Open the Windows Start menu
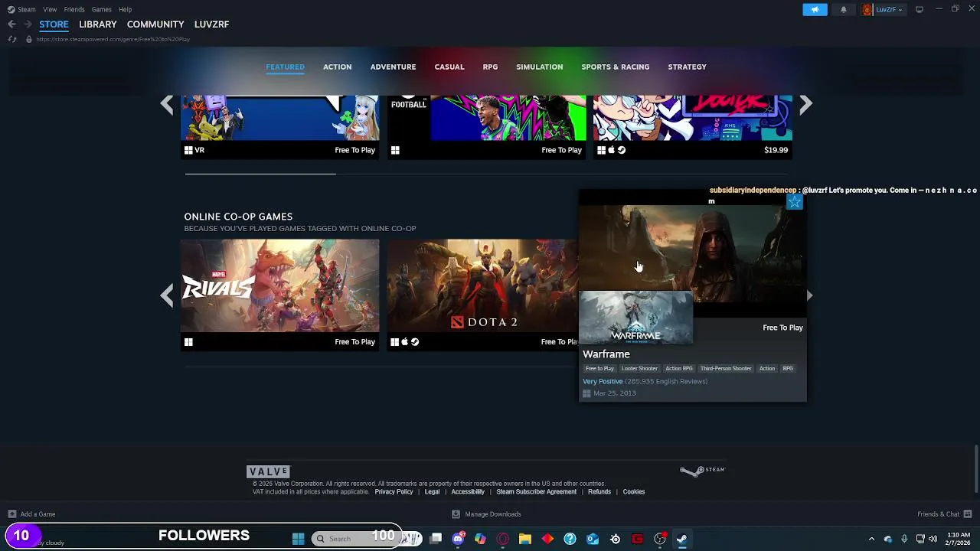The height and width of the screenshot is (551, 980). [298, 539]
